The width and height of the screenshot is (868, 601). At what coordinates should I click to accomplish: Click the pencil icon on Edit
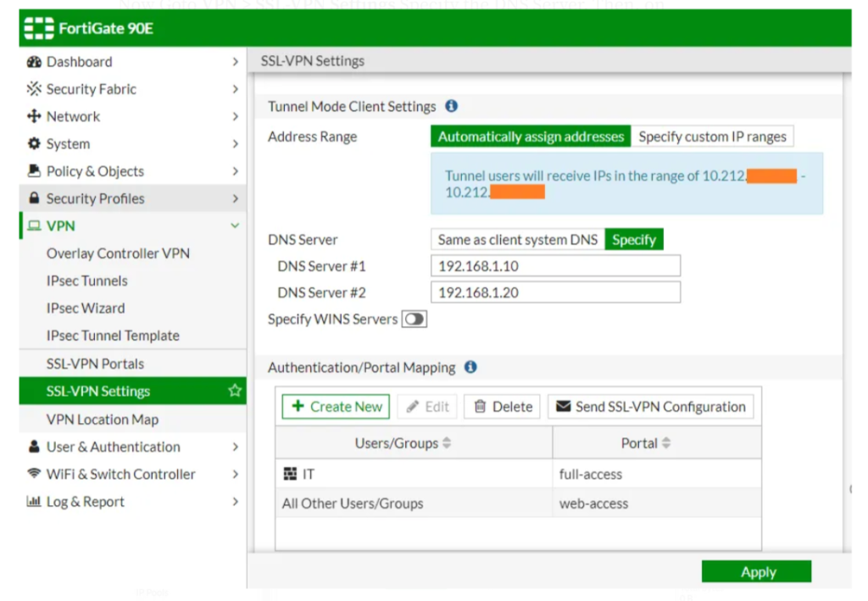coord(413,407)
